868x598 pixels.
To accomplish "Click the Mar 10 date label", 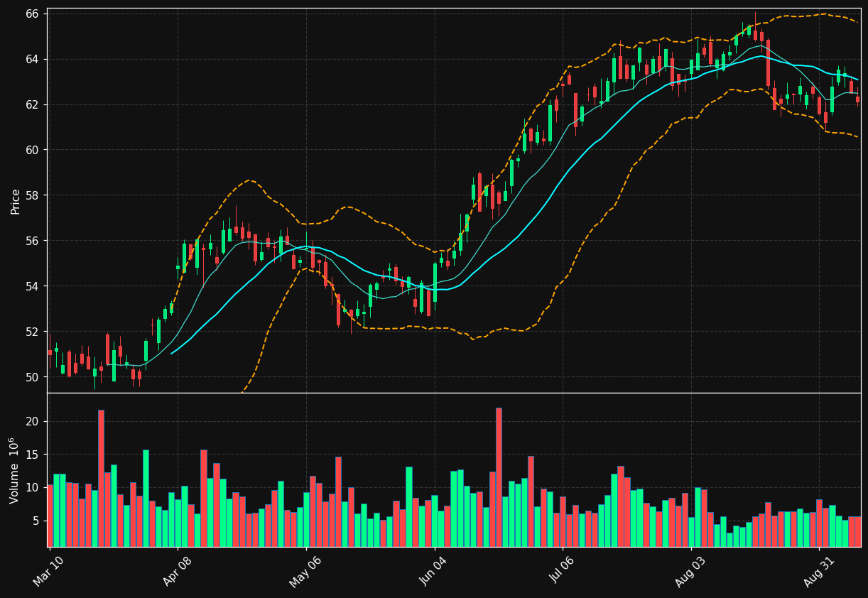I will 49,571.
